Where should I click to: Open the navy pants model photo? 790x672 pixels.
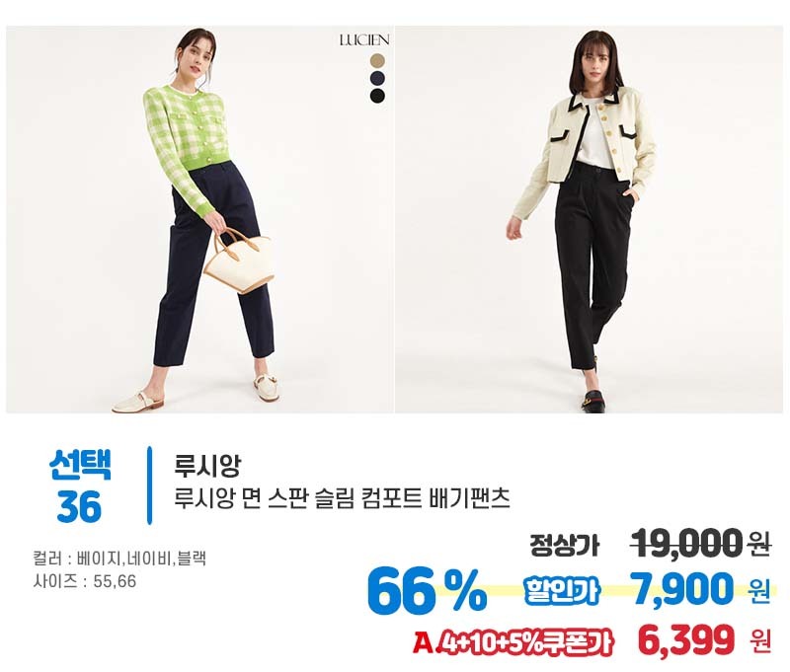pyautogui.click(x=199, y=219)
